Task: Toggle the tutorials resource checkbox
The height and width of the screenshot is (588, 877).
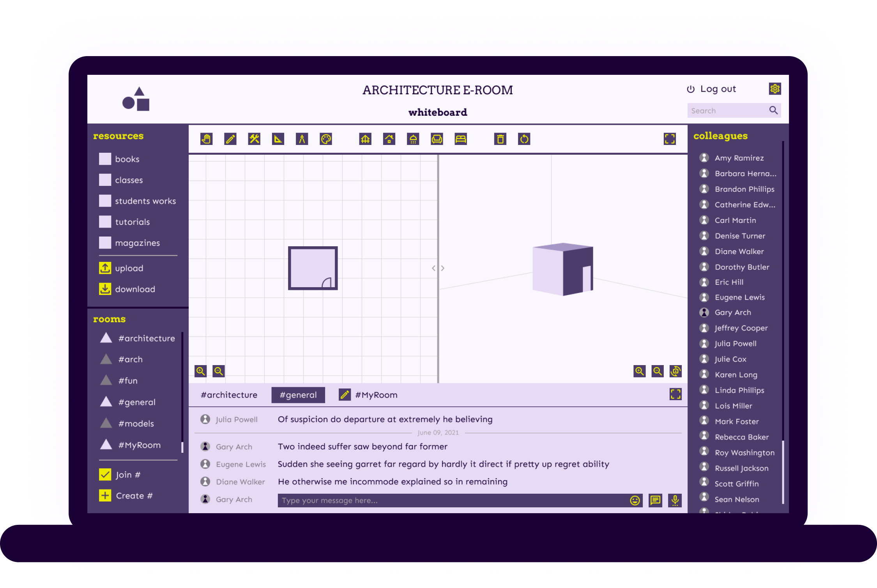Action: [105, 221]
